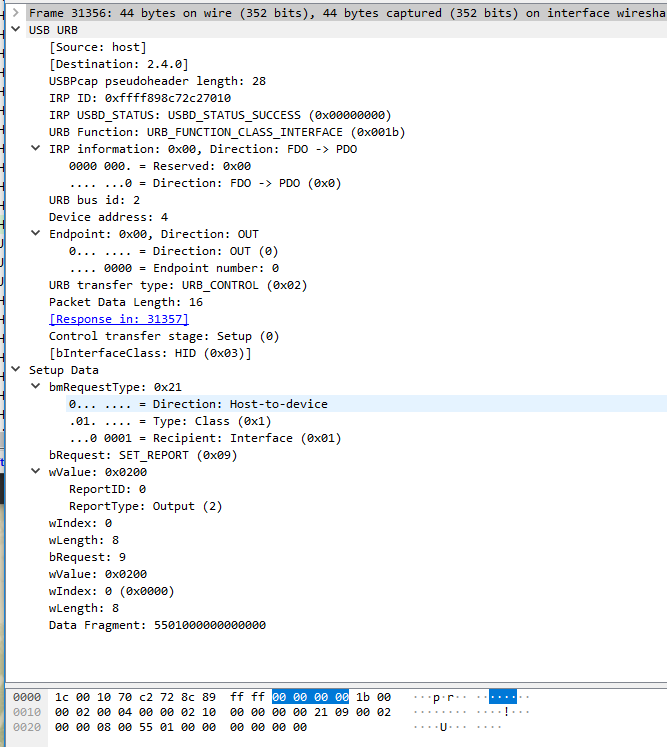The height and width of the screenshot is (747, 667).
Task: Collapse the Setup Data section
Action: pos(16,370)
